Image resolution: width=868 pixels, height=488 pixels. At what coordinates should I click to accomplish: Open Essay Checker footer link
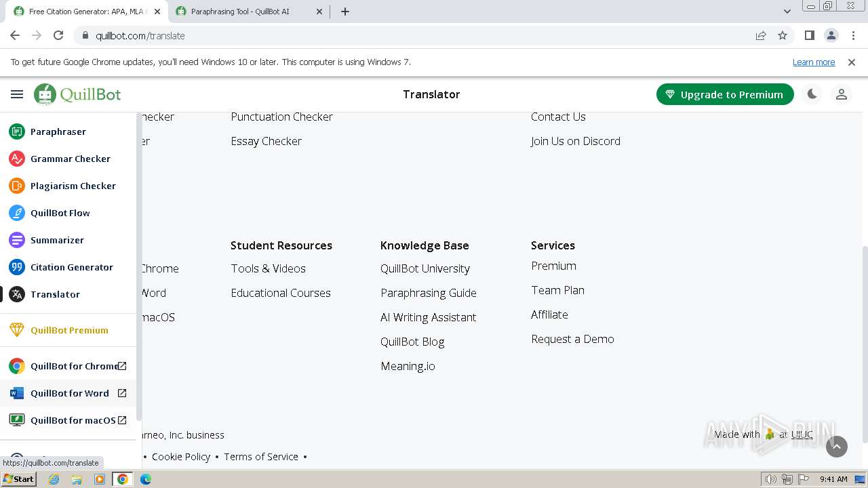click(266, 141)
